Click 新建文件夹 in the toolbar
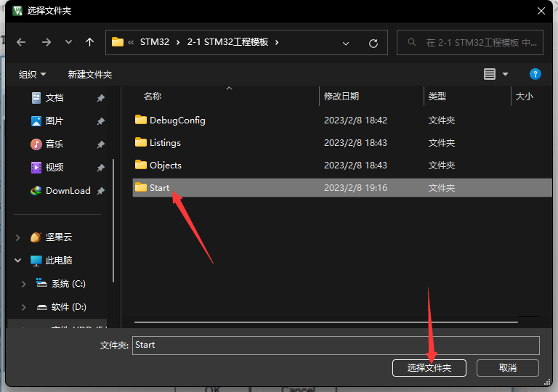Image resolution: width=558 pixels, height=392 pixels. pos(90,74)
